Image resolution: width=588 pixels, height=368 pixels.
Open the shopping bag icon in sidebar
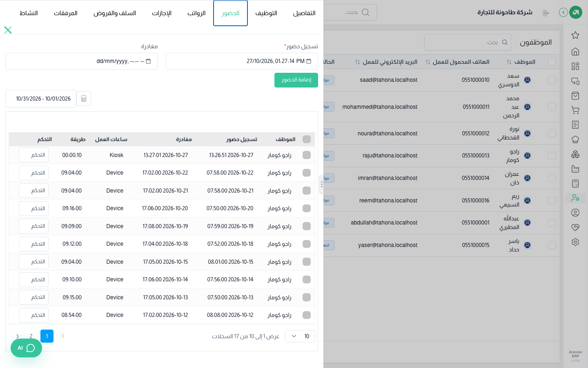(575, 96)
